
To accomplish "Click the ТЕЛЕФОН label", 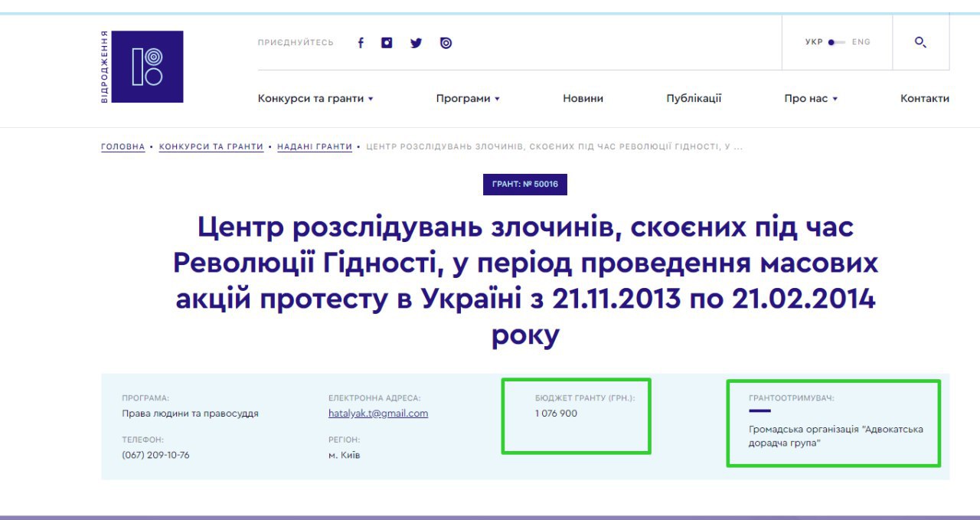I will (x=142, y=440).
